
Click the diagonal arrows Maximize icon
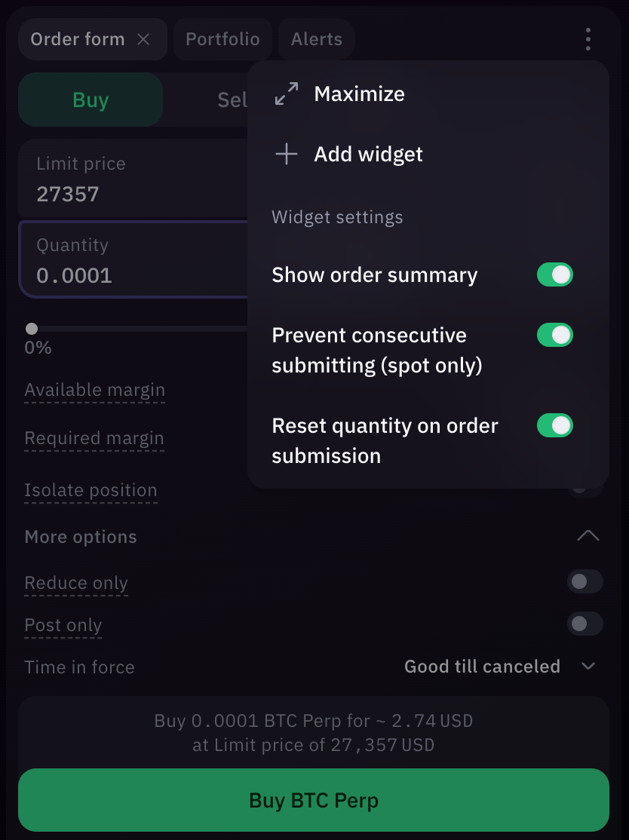point(286,94)
